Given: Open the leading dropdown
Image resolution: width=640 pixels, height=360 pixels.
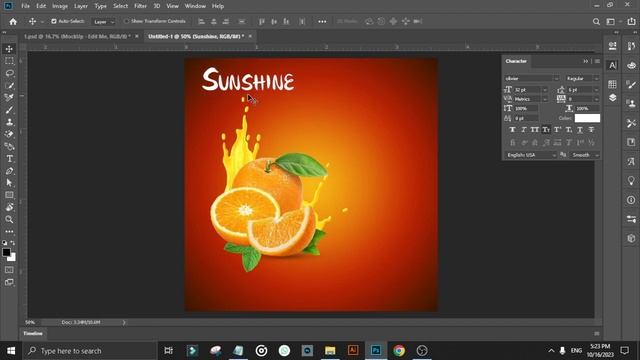Looking at the screenshot, I should pos(596,90).
